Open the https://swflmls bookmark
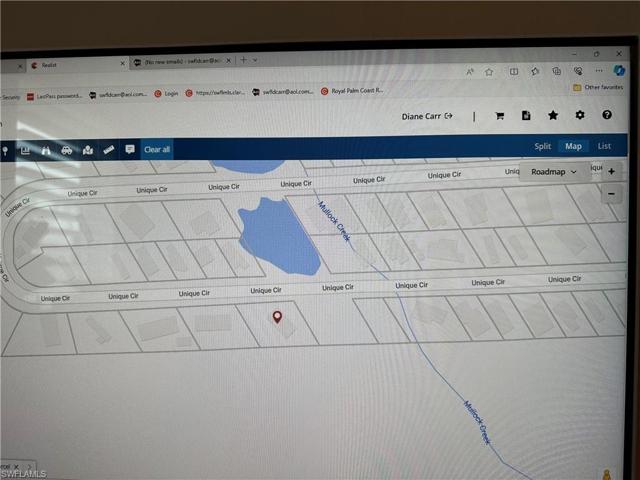 (215, 93)
